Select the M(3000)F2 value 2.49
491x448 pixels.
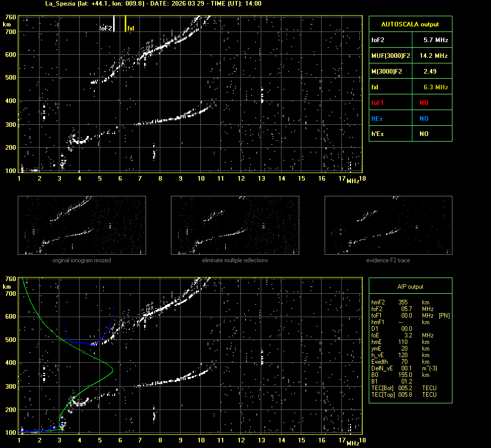coord(430,72)
